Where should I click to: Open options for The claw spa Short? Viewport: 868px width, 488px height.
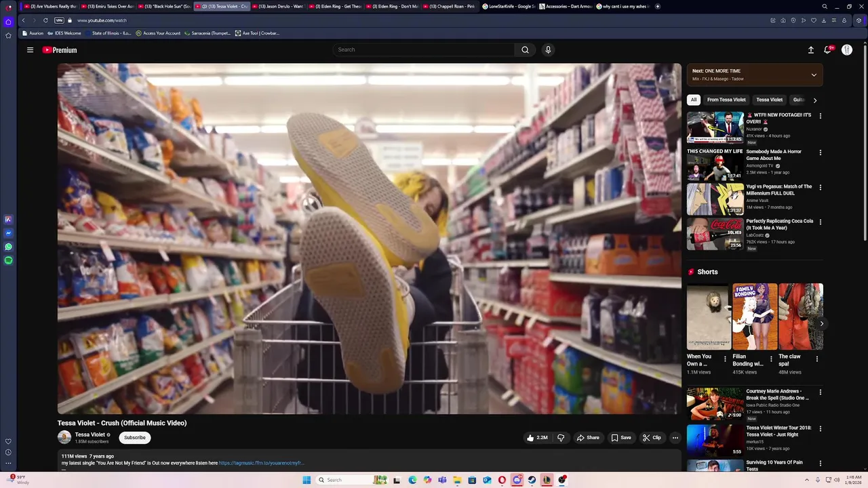coord(817,359)
